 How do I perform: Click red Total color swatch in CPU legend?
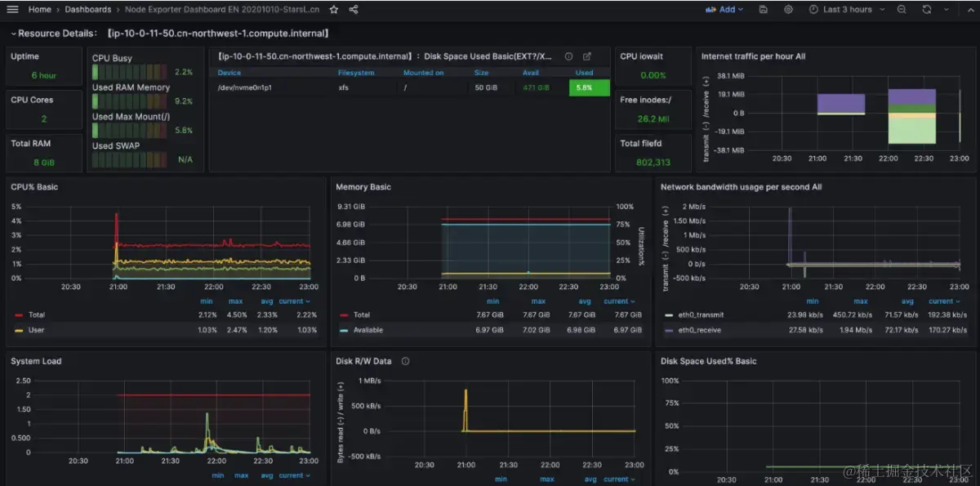(19, 314)
